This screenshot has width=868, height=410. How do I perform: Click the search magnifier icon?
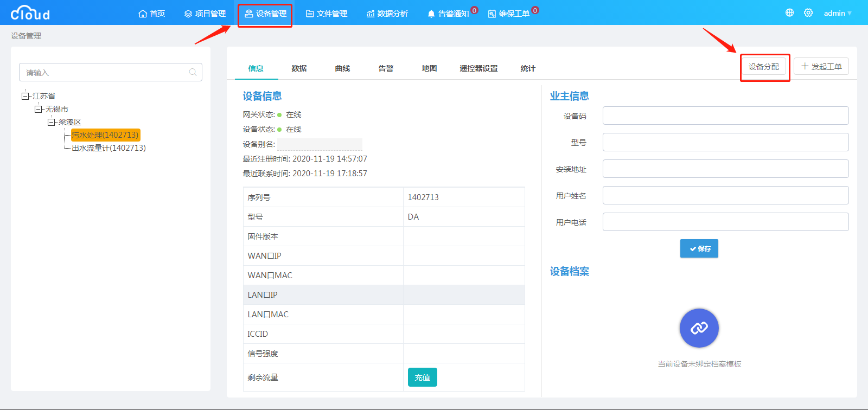pyautogui.click(x=193, y=72)
